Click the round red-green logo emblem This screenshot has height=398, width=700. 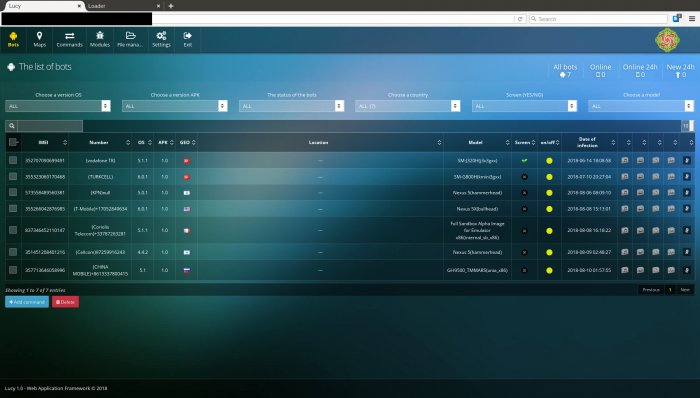coord(667,40)
